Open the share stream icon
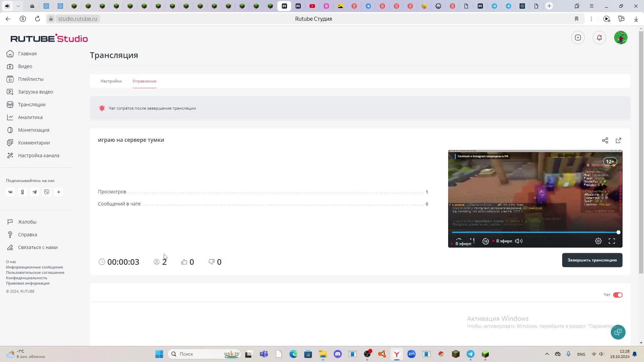Viewport: 644px width, 362px height. [x=605, y=140]
